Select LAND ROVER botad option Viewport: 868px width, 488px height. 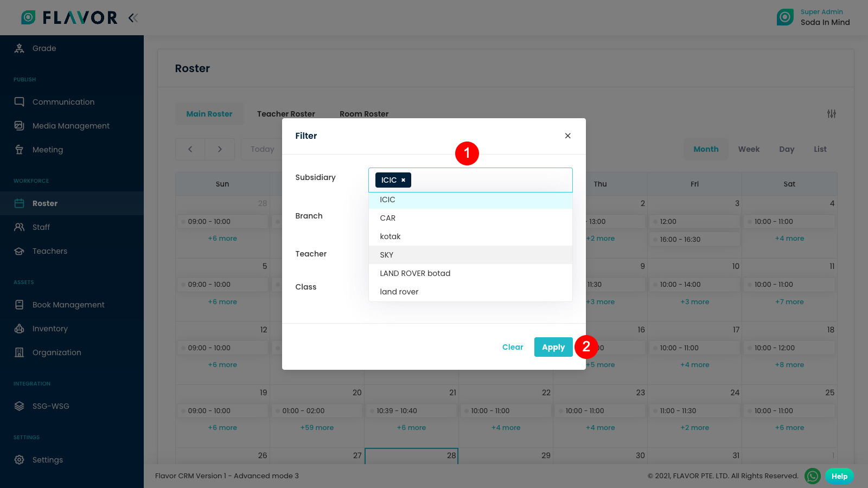(470, 273)
